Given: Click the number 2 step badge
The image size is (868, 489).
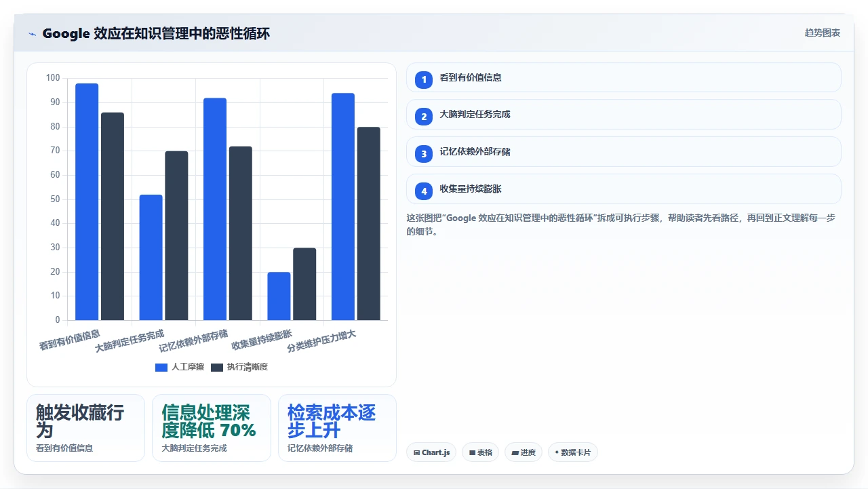Looking at the screenshot, I should pyautogui.click(x=424, y=117).
